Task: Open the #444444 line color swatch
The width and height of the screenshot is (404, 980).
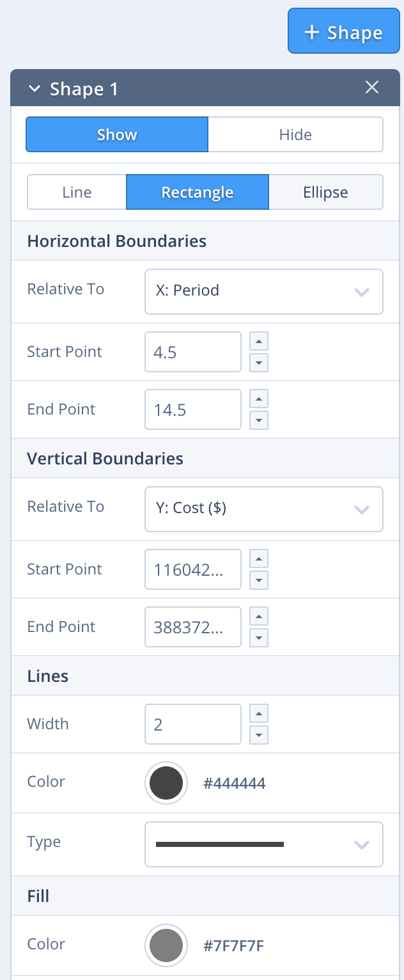Action: point(166,782)
